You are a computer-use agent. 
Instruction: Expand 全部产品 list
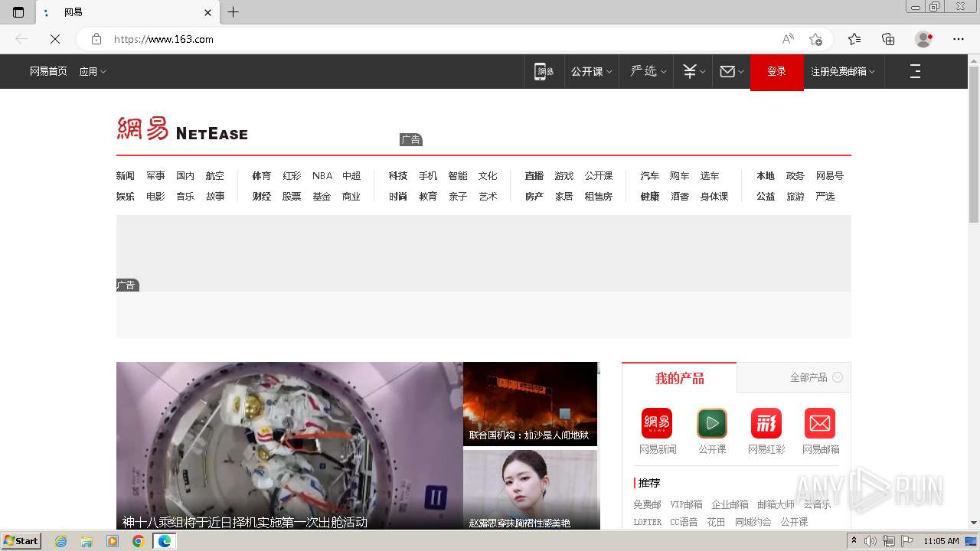(816, 377)
